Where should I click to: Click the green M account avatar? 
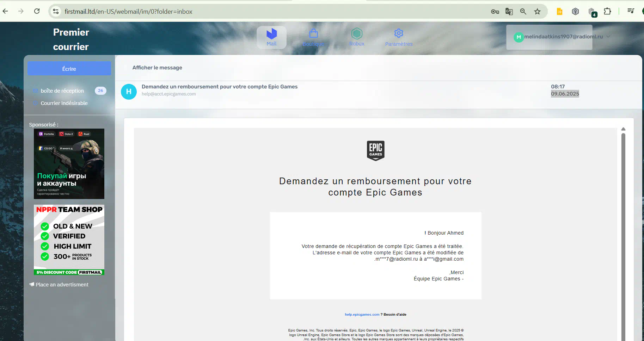(x=519, y=37)
